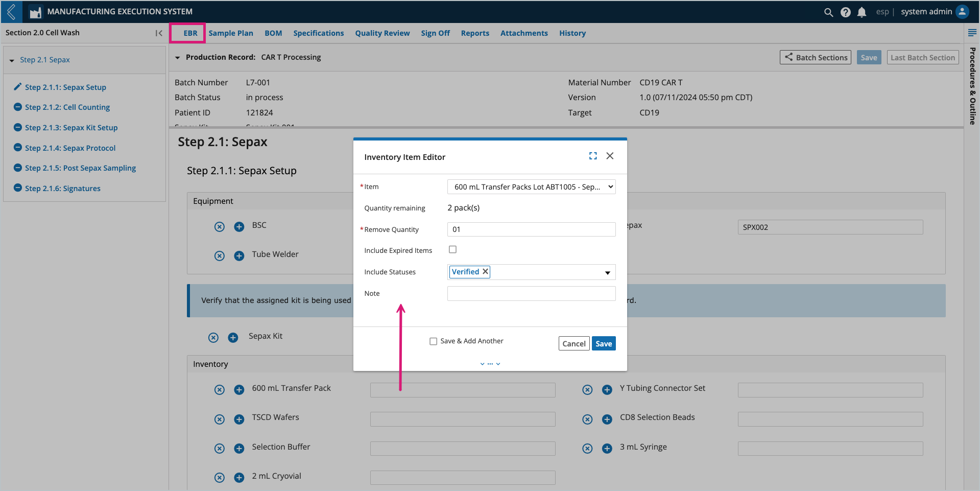The image size is (980, 491).
Task: Expand the dialog bottom more-options chevrons
Action: click(490, 364)
